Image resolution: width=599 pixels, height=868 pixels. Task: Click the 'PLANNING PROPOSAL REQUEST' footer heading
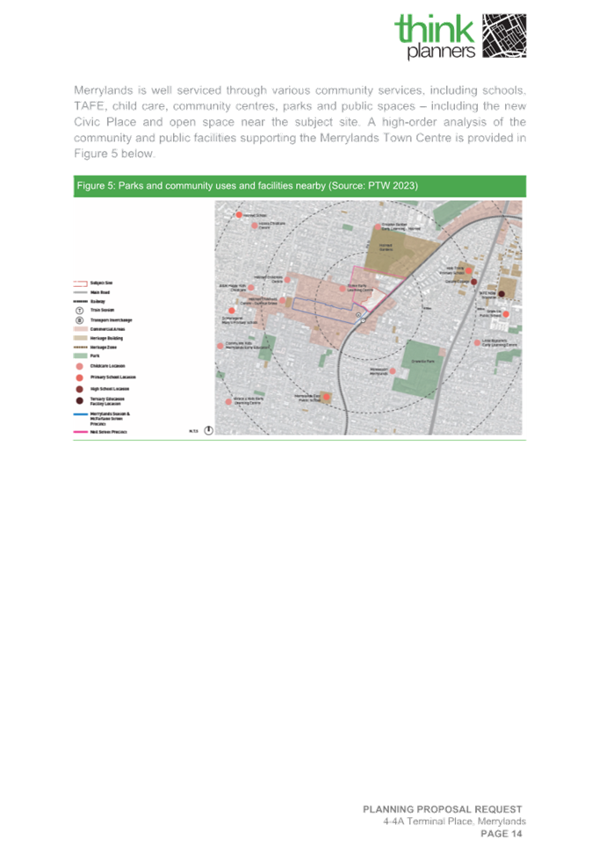(x=443, y=809)
